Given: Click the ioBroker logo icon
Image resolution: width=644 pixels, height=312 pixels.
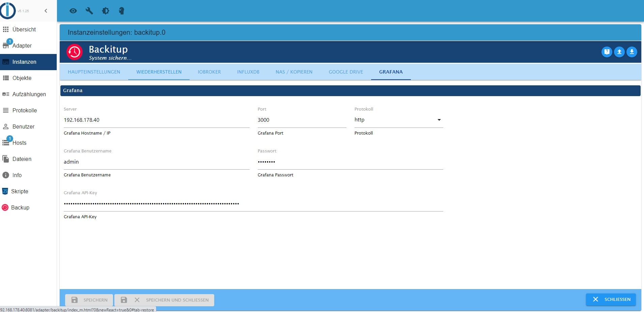Looking at the screenshot, I should (x=8, y=10).
